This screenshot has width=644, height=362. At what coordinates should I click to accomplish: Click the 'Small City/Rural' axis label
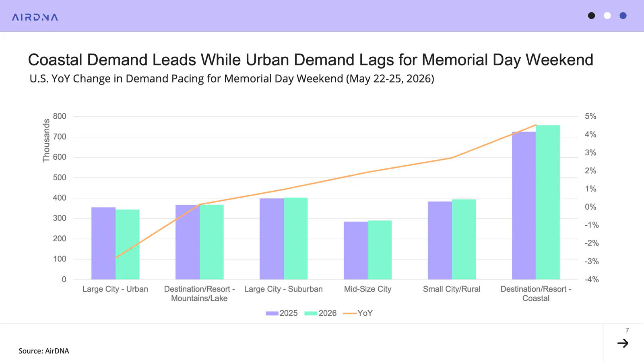[452, 289]
